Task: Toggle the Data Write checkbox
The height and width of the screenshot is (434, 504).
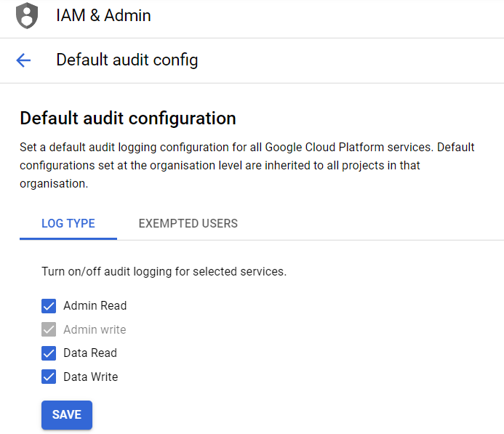Action: 49,377
